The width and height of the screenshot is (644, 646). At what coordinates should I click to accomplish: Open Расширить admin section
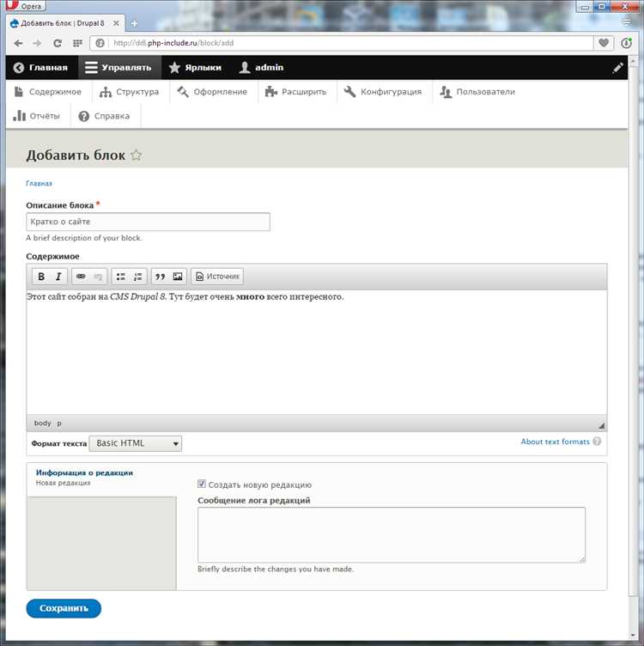click(x=296, y=92)
